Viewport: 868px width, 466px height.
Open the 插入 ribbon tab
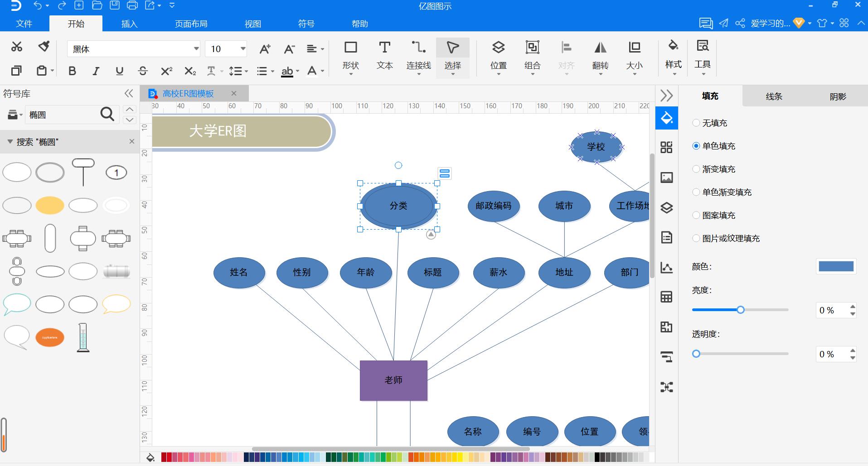point(129,24)
